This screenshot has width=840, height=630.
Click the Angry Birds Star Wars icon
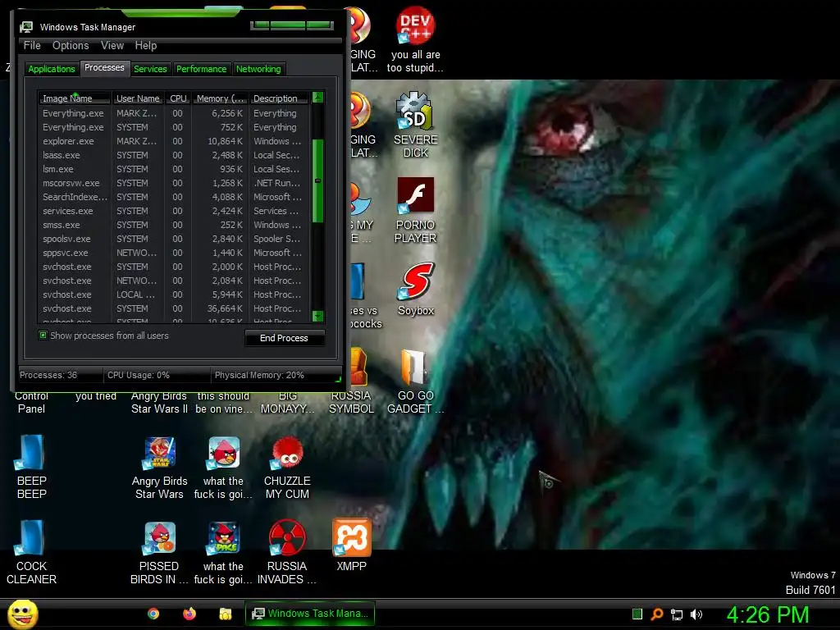coord(160,453)
